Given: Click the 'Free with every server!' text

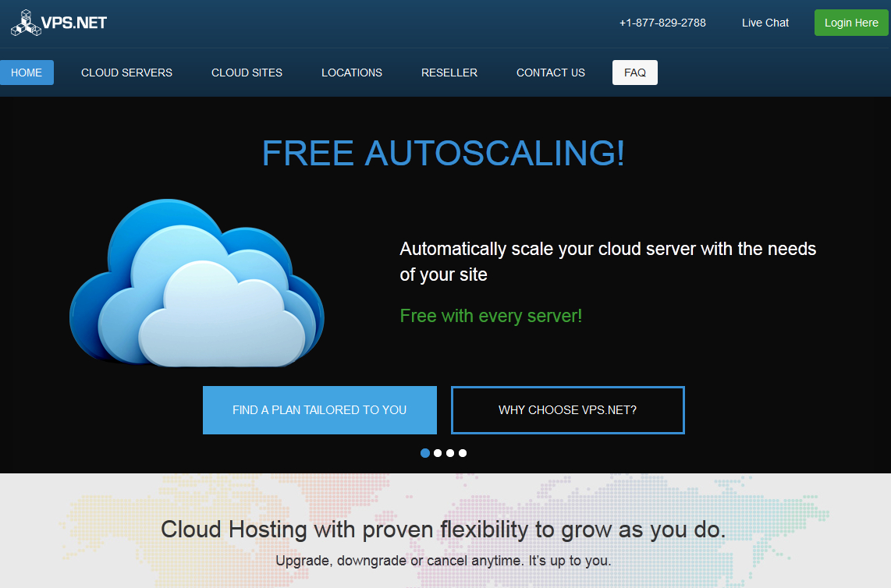Looking at the screenshot, I should [x=491, y=316].
